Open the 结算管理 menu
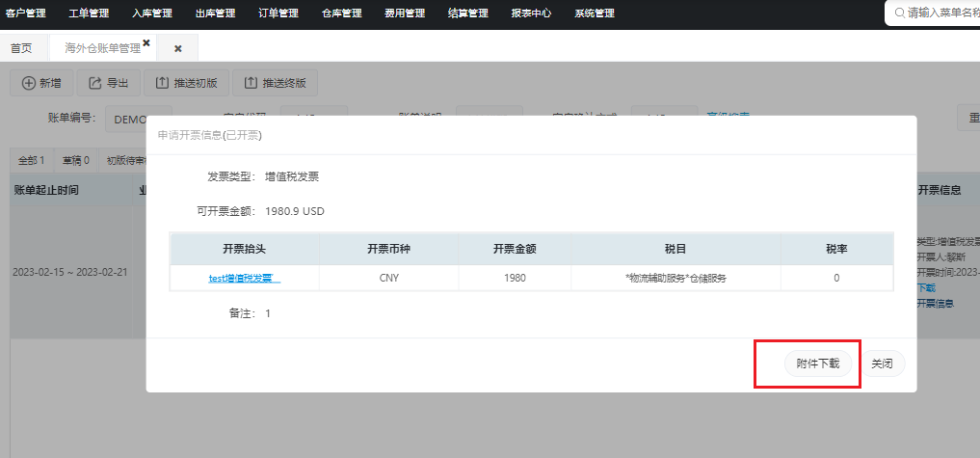This screenshot has width=980, height=458. click(468, 13)
